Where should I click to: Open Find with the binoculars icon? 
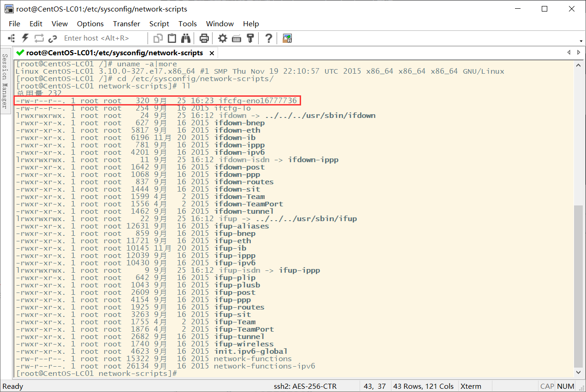pyautogui.click(x=186, y=38)
